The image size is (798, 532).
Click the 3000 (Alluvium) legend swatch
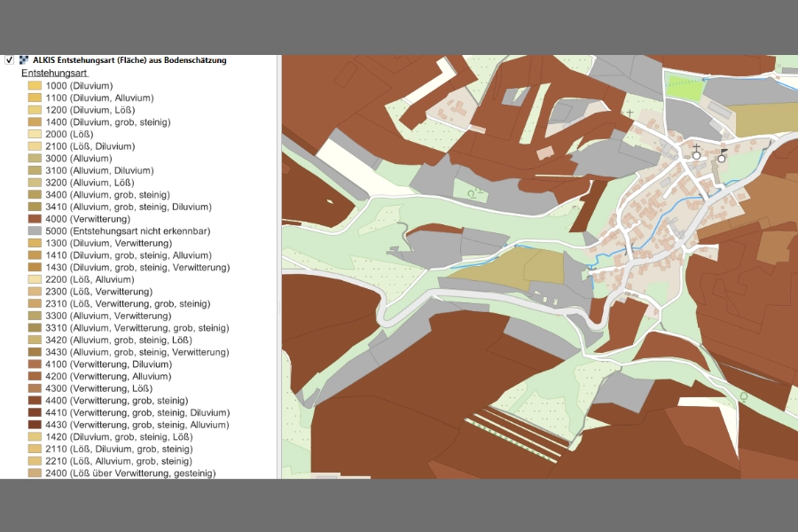point(35,158)
